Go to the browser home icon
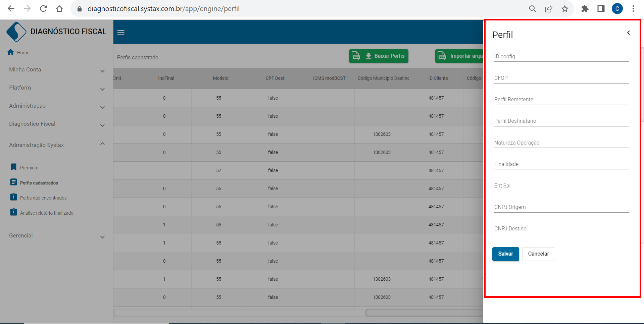644x324 pixels. [59, 9]
